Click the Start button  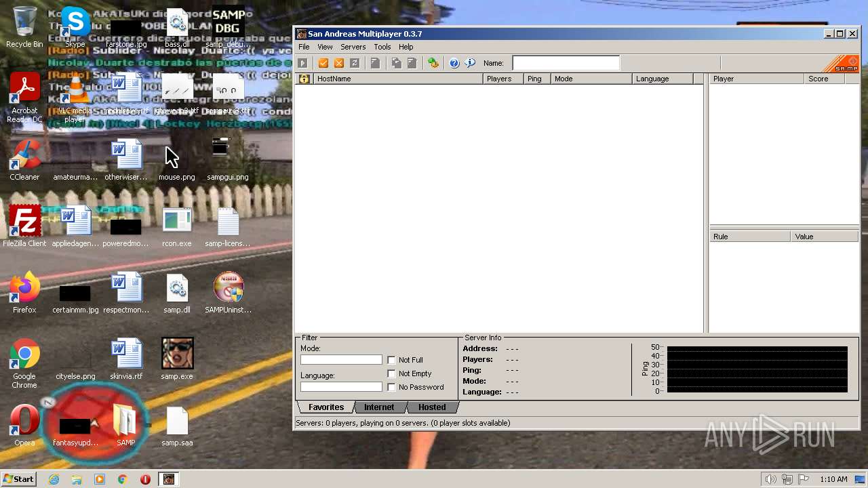(x=19, y=479)
